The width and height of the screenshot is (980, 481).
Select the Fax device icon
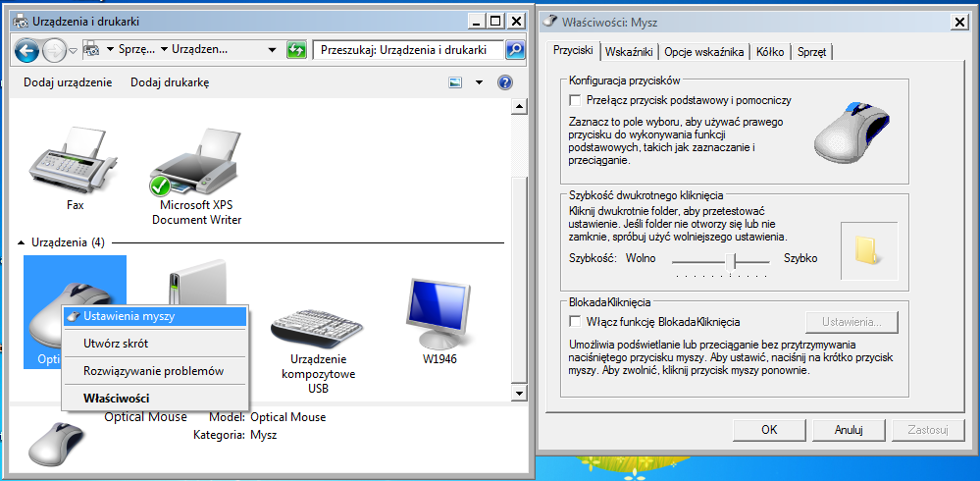(x=75, y=167)
